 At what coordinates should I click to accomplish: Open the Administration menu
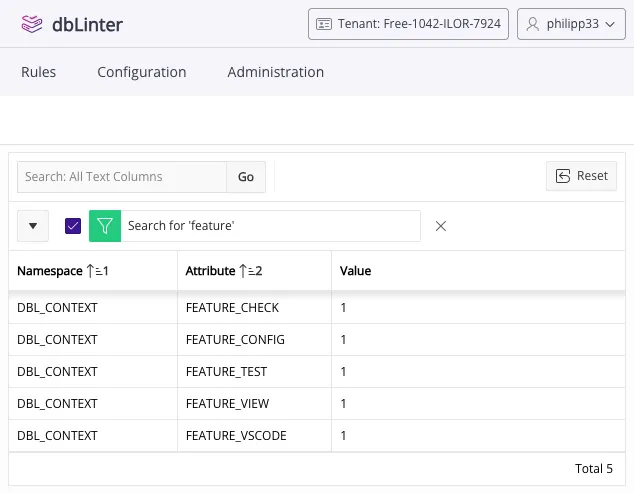pos(275,72)
